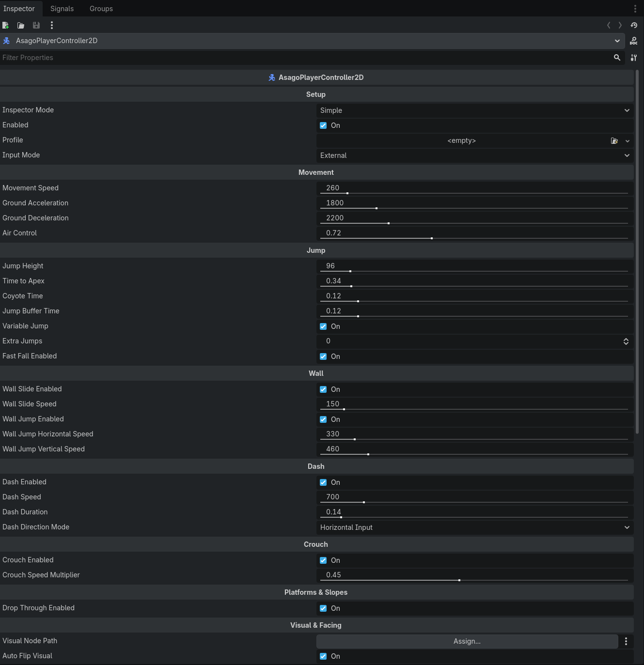Open documentation for AsagoPlayerController2D
This screenshot has width=644, height=665.
[634, 41]
